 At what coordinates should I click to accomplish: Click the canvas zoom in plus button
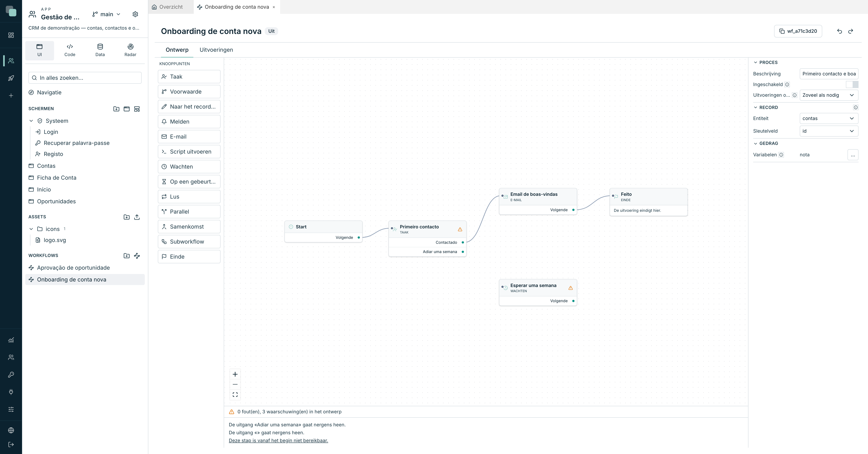pos(235,374)
